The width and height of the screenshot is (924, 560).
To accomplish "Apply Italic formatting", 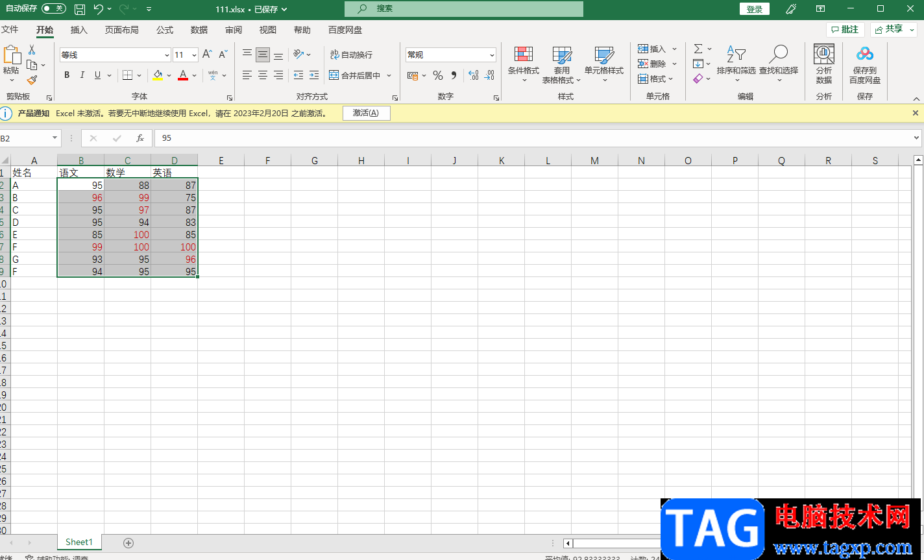I will pos(82,75).
